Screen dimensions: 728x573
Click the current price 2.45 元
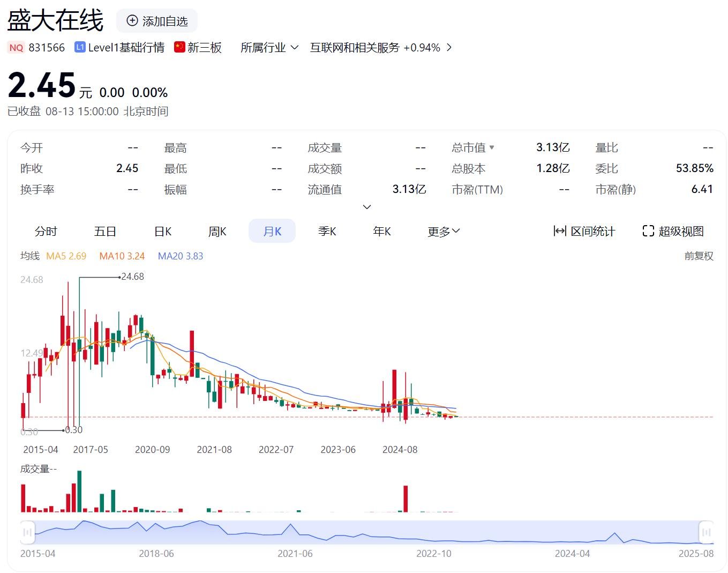(50, 86)
